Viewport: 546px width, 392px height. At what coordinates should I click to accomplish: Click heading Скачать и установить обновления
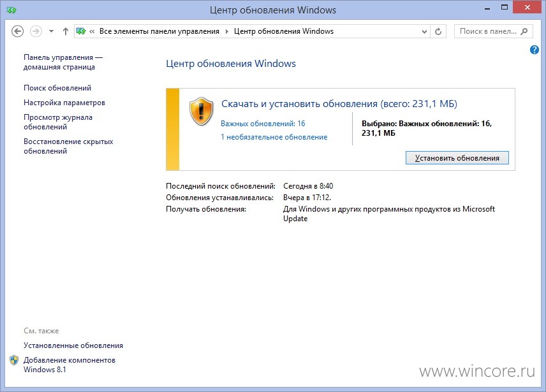339,104
